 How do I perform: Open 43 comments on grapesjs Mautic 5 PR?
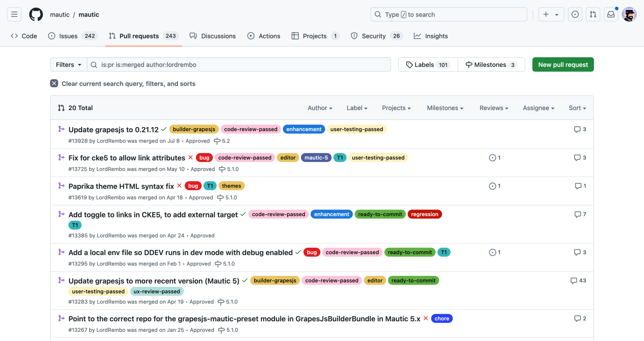tap(578, 281)
